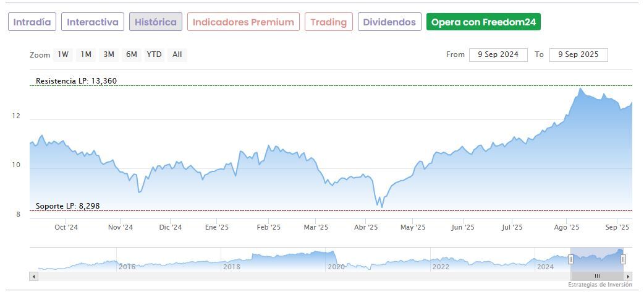Viewport: 644px width, 294px height.
Task: Open the Intradía chart tab
Action: coord(32,22)
